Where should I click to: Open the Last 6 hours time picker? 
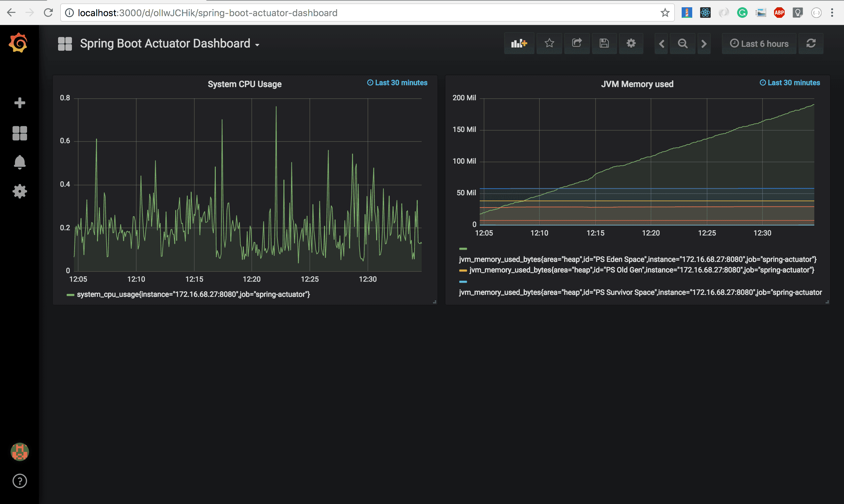coord(759,44)
